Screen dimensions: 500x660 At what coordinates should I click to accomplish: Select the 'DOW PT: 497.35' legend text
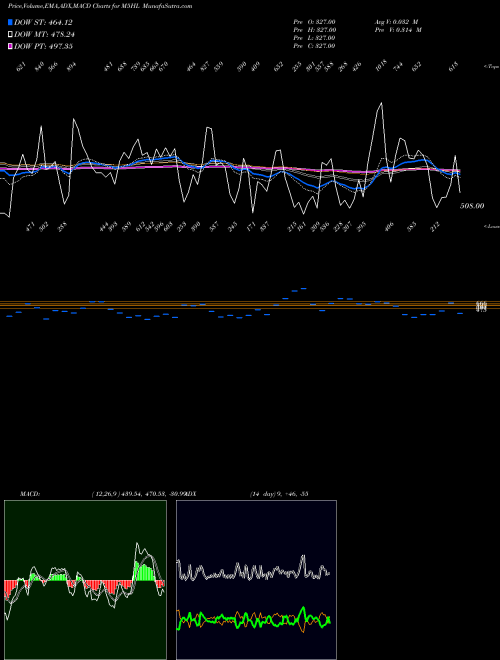coord(44,46)
